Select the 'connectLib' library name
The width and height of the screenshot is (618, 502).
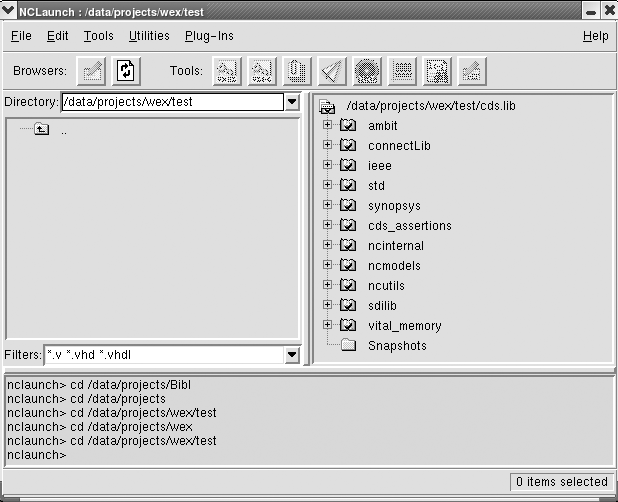[x=399, y=146]
